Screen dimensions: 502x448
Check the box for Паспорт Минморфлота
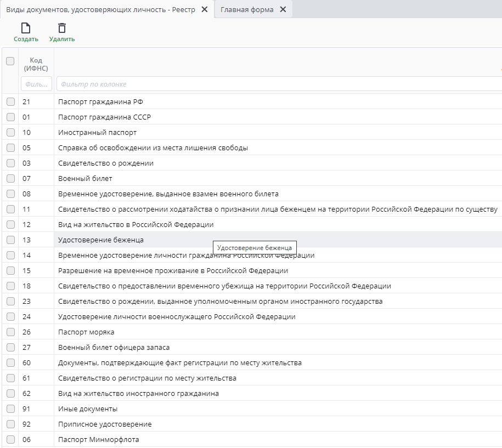[10, 440]
